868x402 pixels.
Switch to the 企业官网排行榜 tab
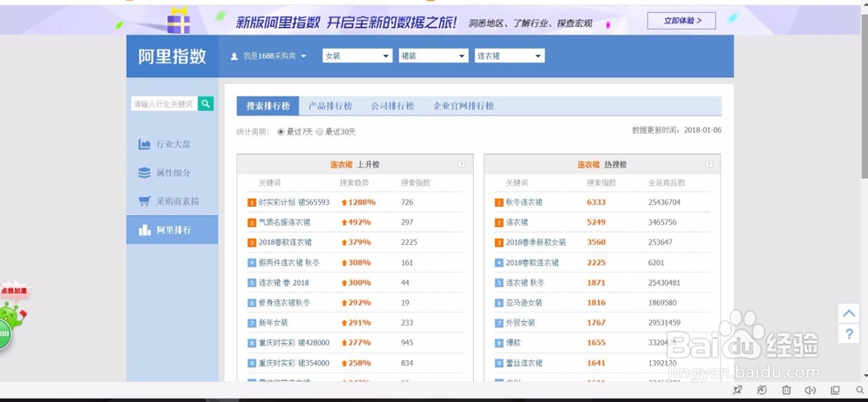(464, 106)
